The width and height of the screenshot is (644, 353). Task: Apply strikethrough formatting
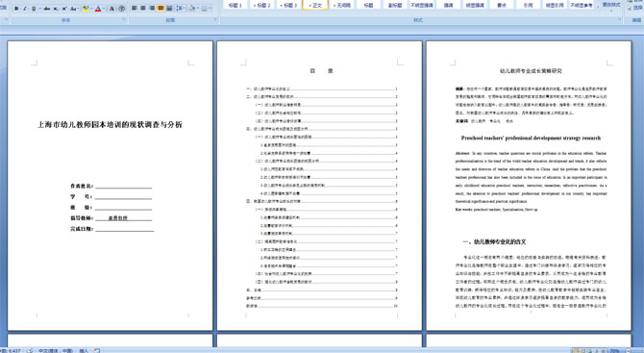point(47,9)
